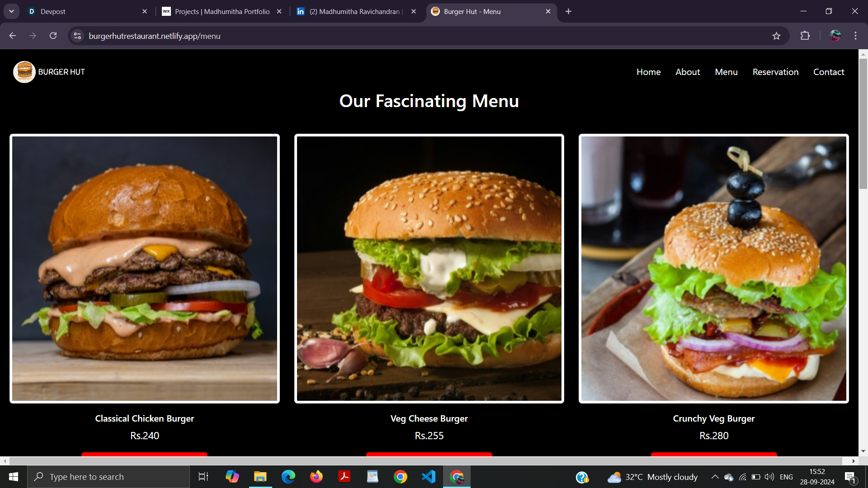Image resolution: width=868 pixels, height=488 pixels.
Task: Open the Chrome profile avatar
Action: (835, 36)
